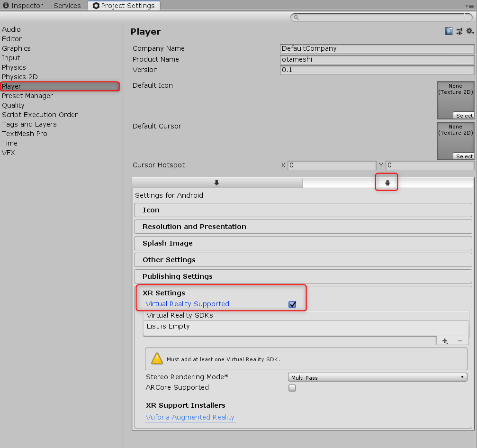Select the Project Settings tab
477x448 pixels.
(x=124, y=6)
